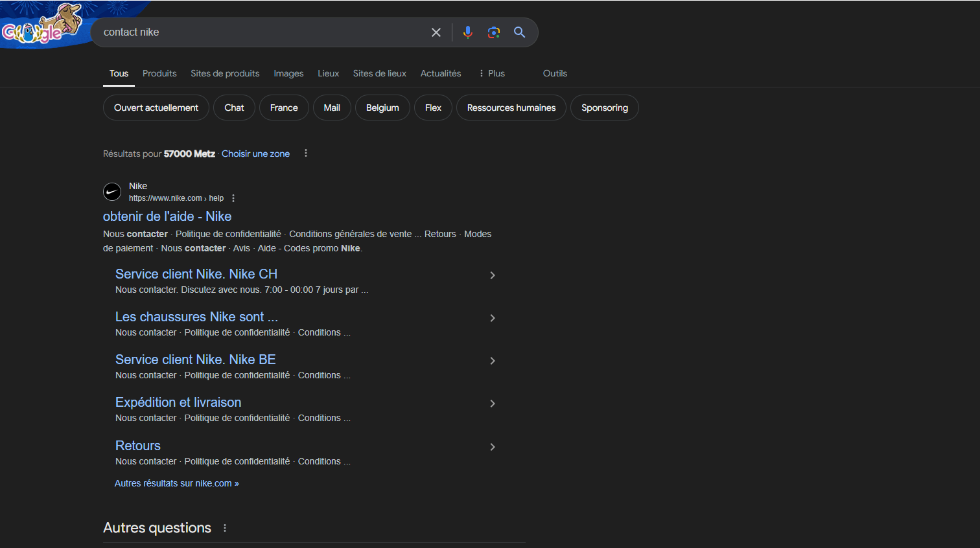Open Google Lens image search icon
This screenshot has width=980, height=548.
[494, 32]
